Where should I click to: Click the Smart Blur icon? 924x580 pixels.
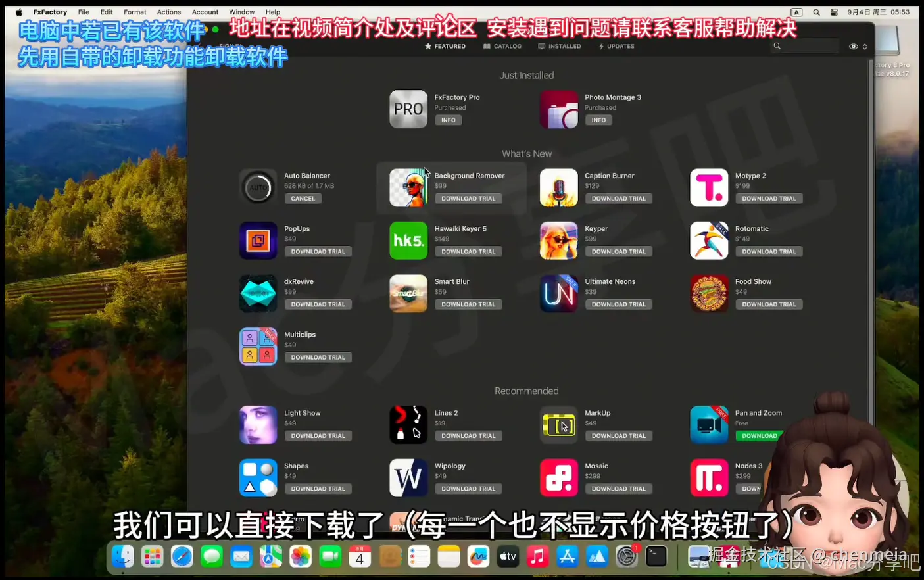[x=408, y=293]
